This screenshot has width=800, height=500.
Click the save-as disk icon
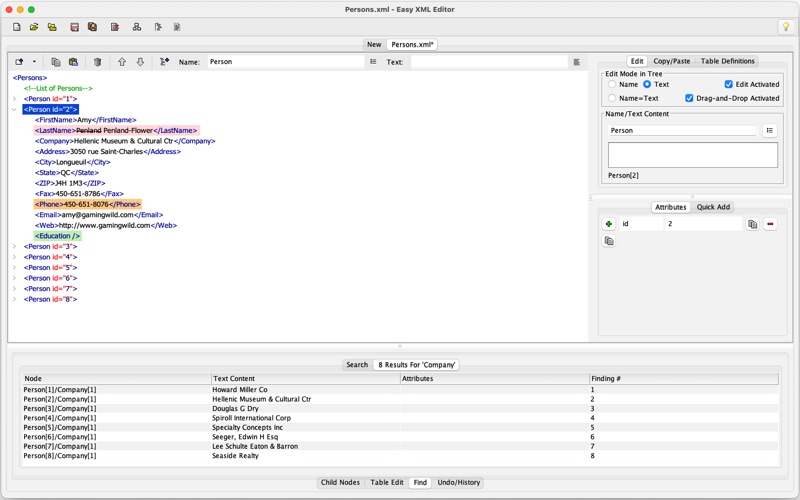coord(92,27)
